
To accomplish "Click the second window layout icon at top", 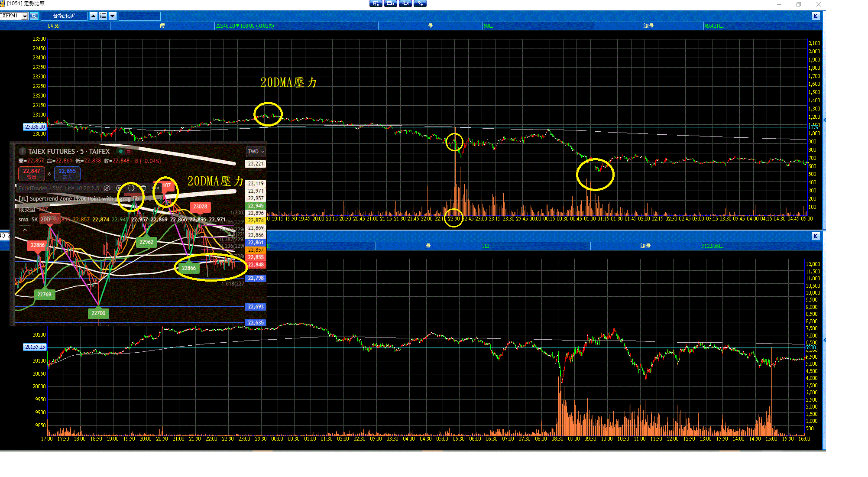I will click(x=390, y=3).
